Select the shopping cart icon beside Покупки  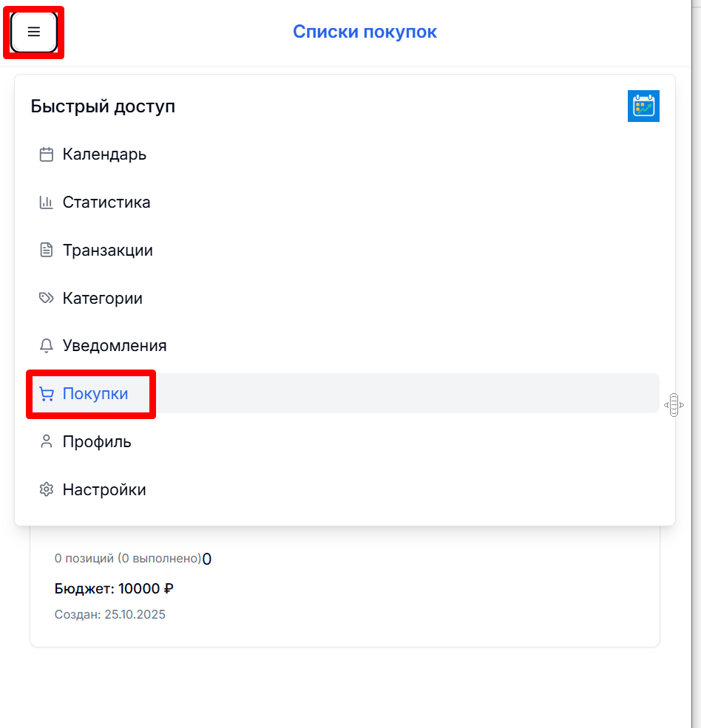[x=47, y=393]
